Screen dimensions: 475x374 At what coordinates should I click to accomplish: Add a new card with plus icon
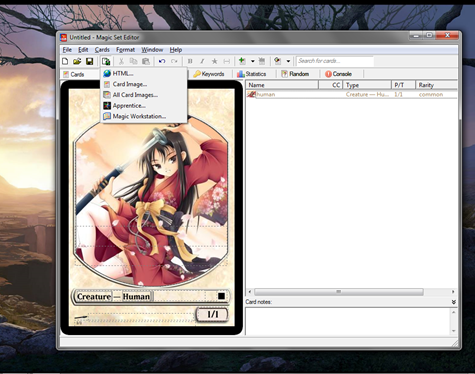tap(242, 61)
